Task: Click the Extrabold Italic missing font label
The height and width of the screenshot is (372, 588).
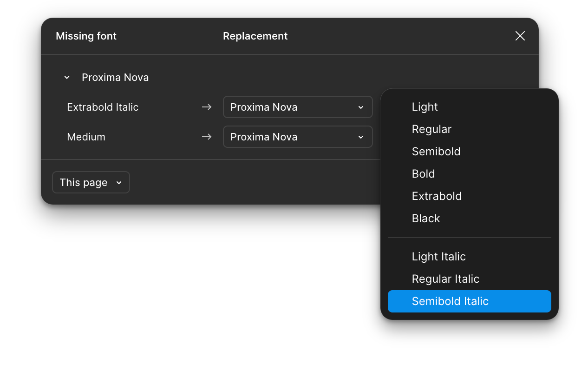Action: (x=103, y=107)
